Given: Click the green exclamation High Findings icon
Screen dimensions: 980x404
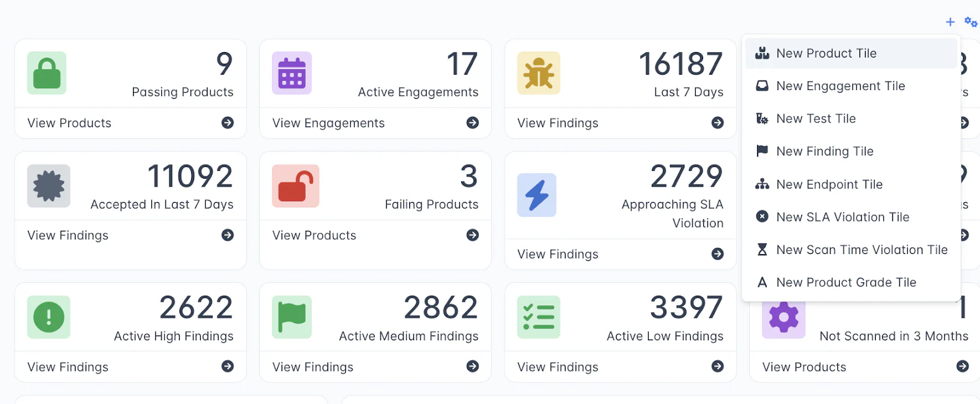Looking at the screenshot, I should (x=48, y=317).
